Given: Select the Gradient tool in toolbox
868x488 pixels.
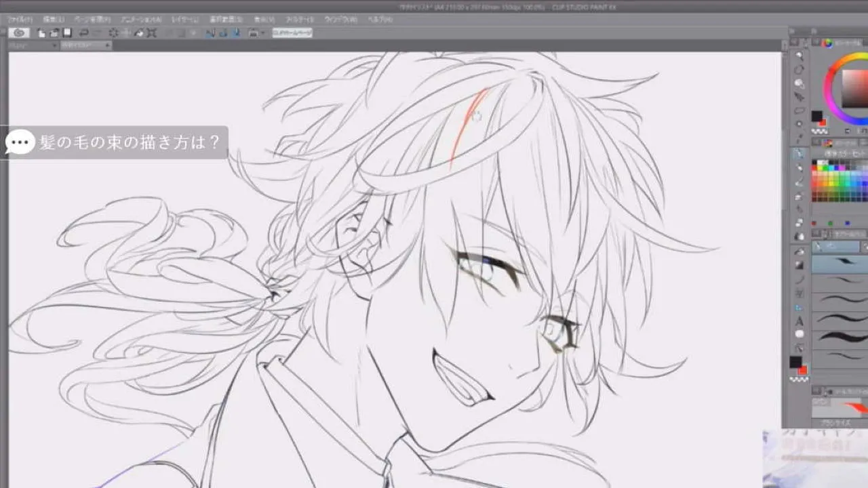Looking at the screenshot, I should pos(800,265).
